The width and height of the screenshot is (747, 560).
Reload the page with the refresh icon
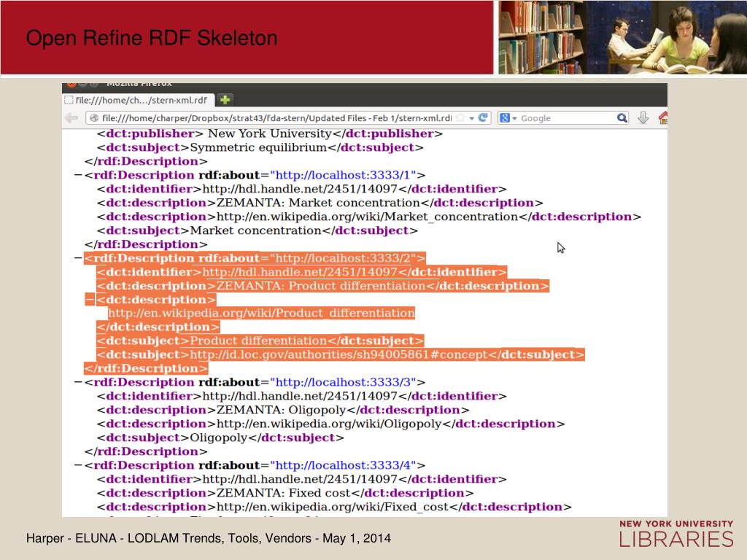click(483, 117)
